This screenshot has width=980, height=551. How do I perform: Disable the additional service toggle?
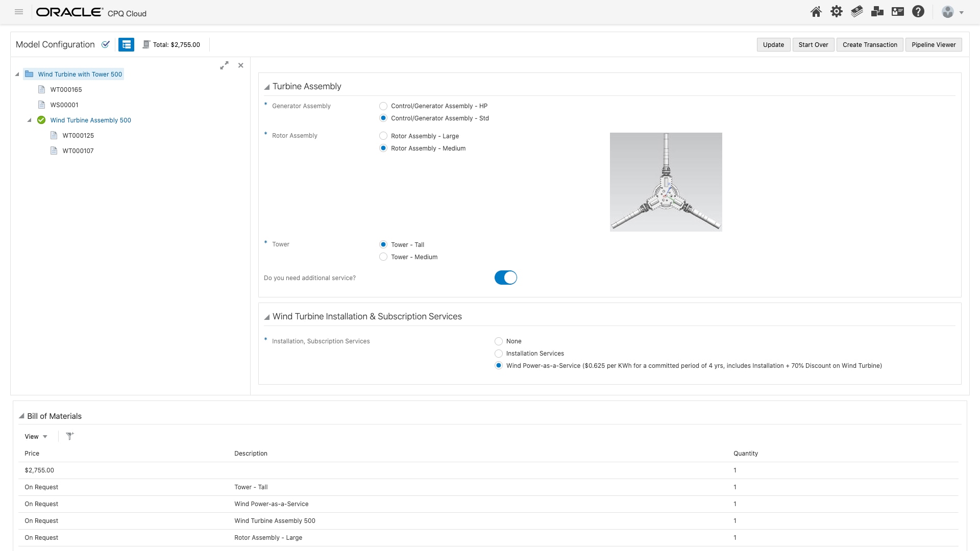tap(505, 278)
